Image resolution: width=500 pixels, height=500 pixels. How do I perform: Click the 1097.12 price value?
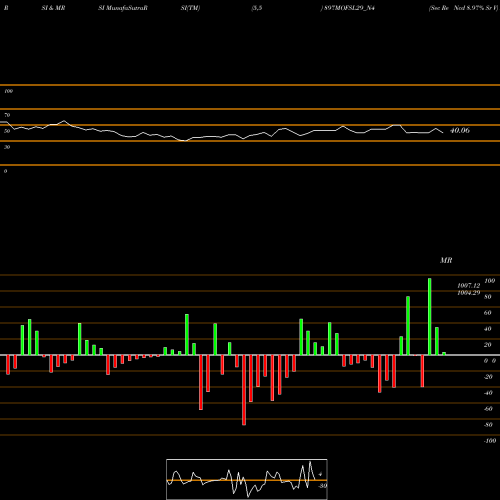click(x=469, y=286)
